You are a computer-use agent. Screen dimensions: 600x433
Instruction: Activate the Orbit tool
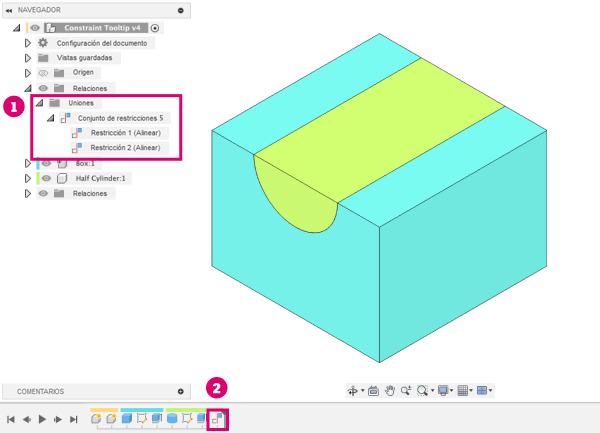[x=352, y=391]
